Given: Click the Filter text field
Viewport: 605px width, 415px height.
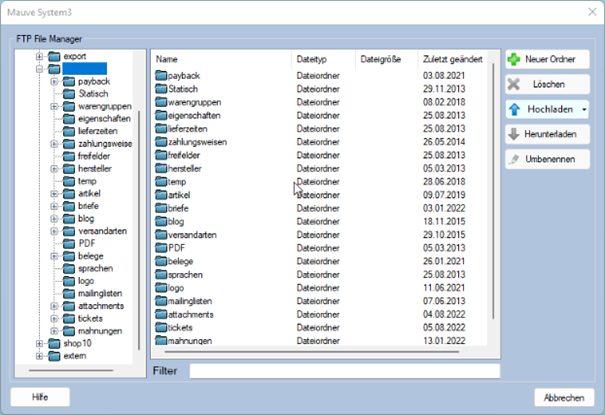Looking at the screenshot, I should click(x=343, y=371).
